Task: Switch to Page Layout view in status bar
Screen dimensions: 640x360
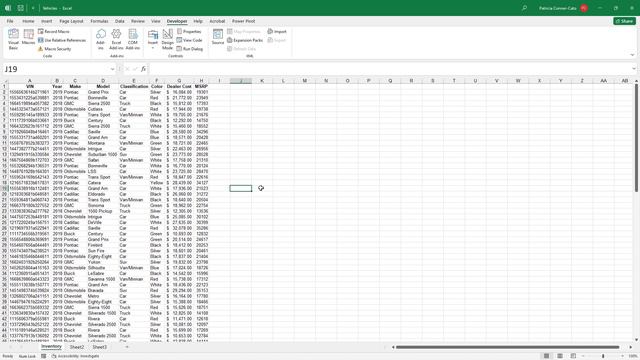Action: click(560, 356)
